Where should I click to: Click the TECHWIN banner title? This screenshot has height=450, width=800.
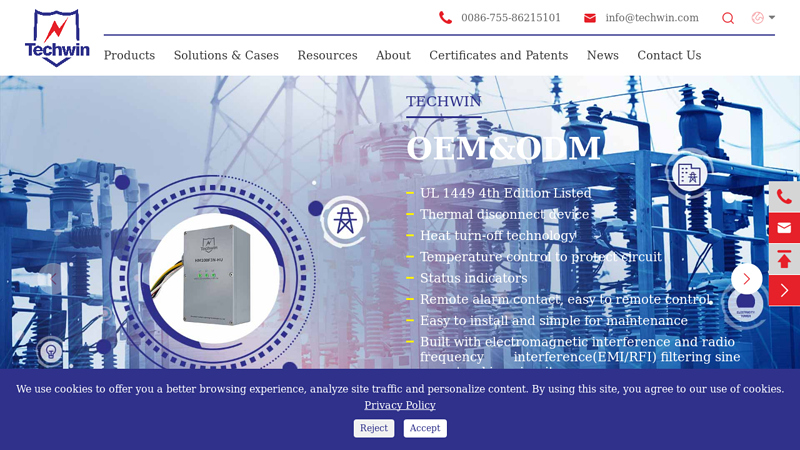[x=443, y=101]
